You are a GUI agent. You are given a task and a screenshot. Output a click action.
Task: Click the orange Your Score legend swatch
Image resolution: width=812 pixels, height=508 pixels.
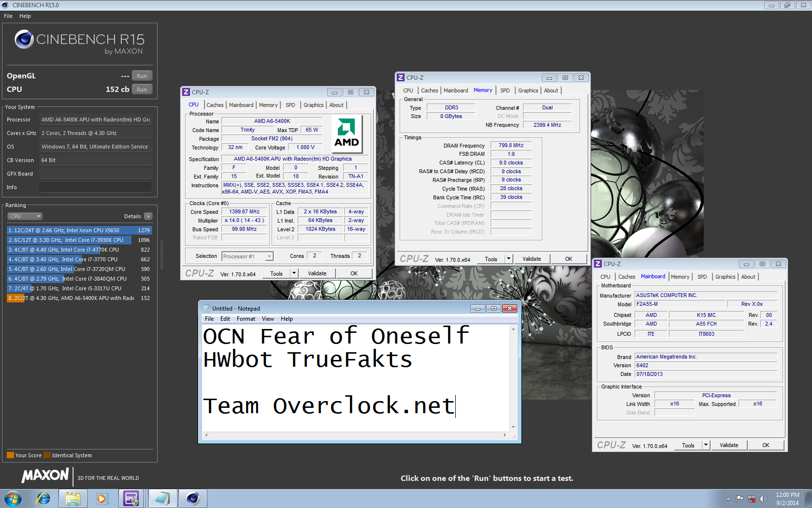click(10, 455)
